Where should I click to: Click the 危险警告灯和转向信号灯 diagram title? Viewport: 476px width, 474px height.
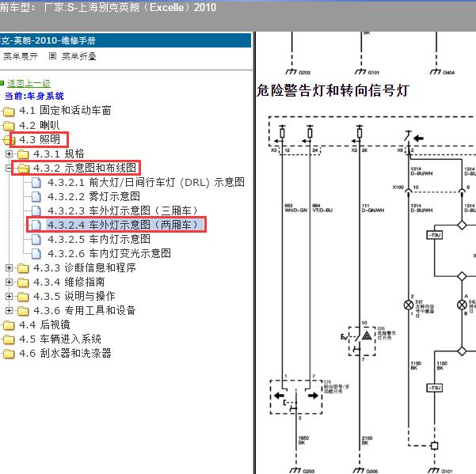[333, 90]
